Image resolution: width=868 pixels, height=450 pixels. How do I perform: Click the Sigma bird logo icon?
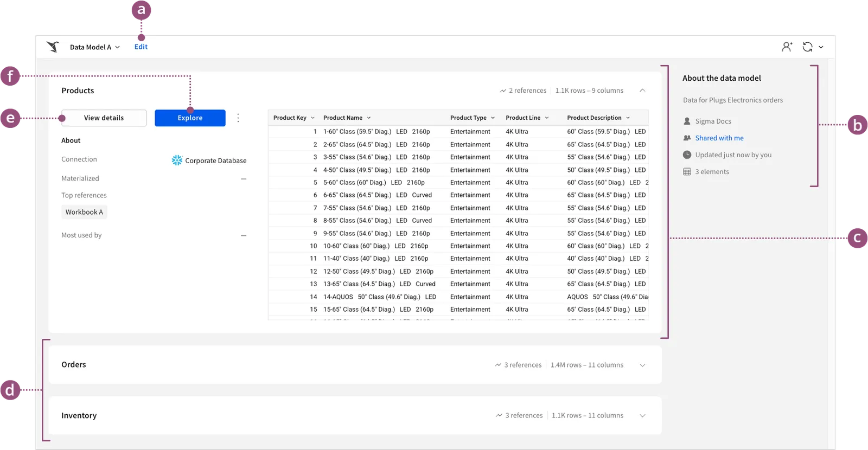pos(53,47)
